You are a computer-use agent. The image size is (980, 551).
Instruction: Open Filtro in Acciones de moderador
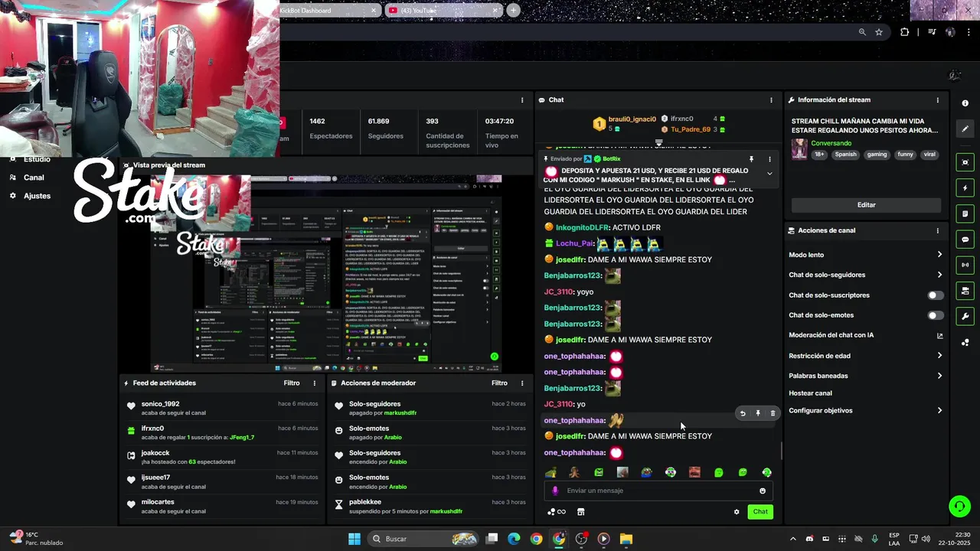click(x=499, y=383)
